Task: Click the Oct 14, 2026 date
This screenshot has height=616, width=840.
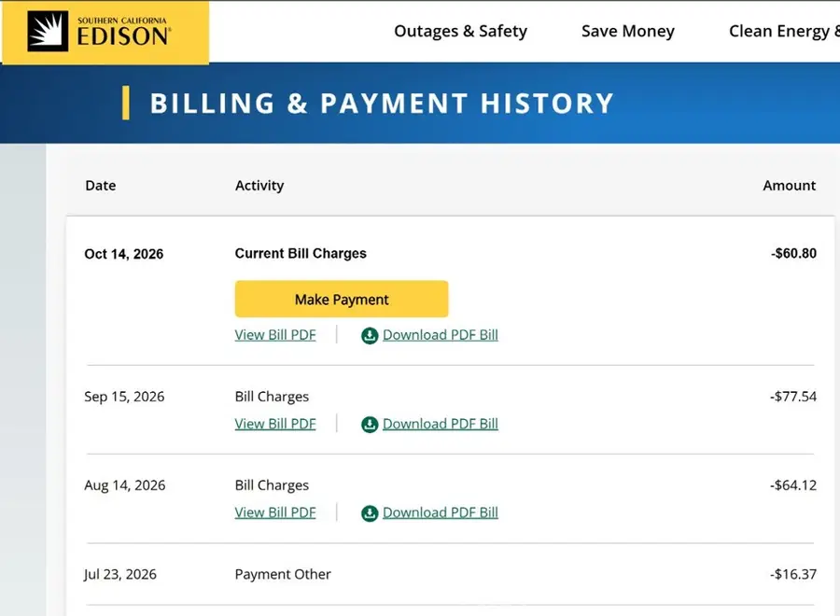Action: click(x=124, y=254)
